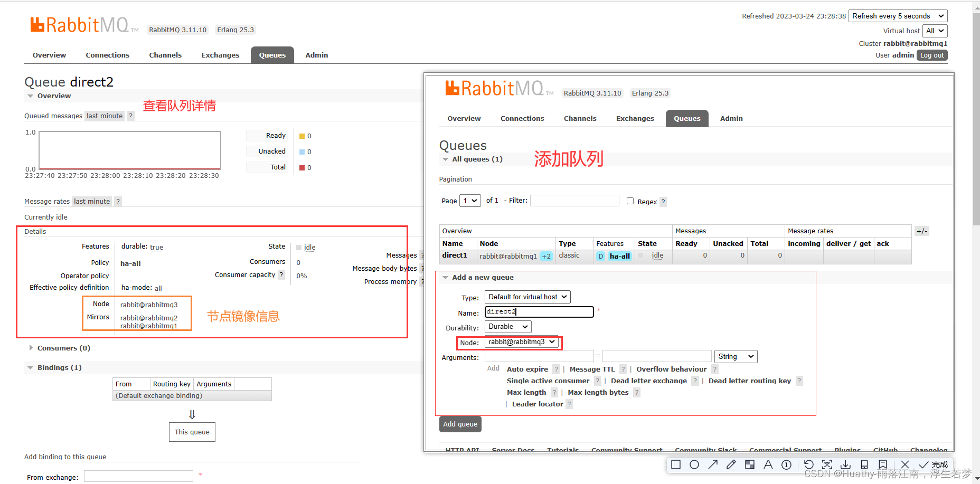Click the download screenshot icon

pyautogui.click(x=845, y=464)
